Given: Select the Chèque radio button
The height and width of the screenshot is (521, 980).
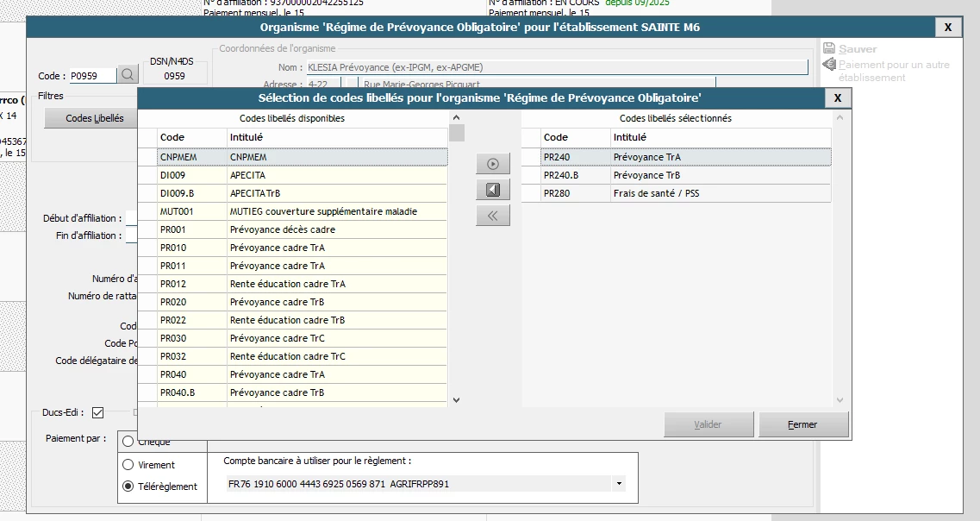Looking at the screenshot, I should click(x=128, y=442).
